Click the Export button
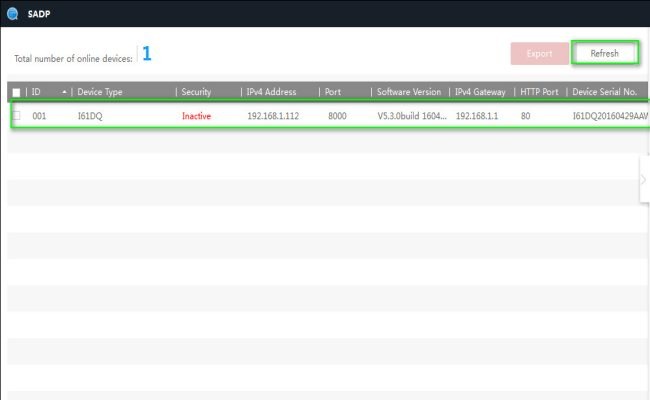This screenshot has width=650, height=400. pyautogui.click(x=539, y=53)
